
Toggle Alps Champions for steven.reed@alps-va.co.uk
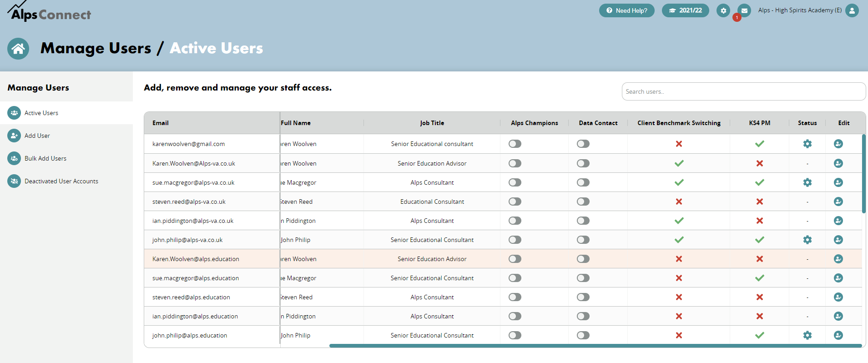[515, 202]
